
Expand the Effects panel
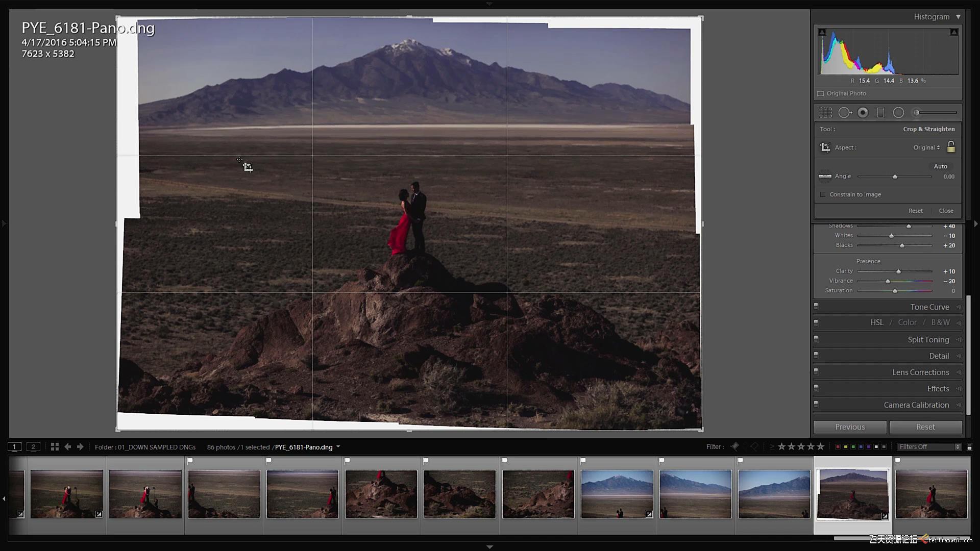pyautogui.click(x=938, y=389)
